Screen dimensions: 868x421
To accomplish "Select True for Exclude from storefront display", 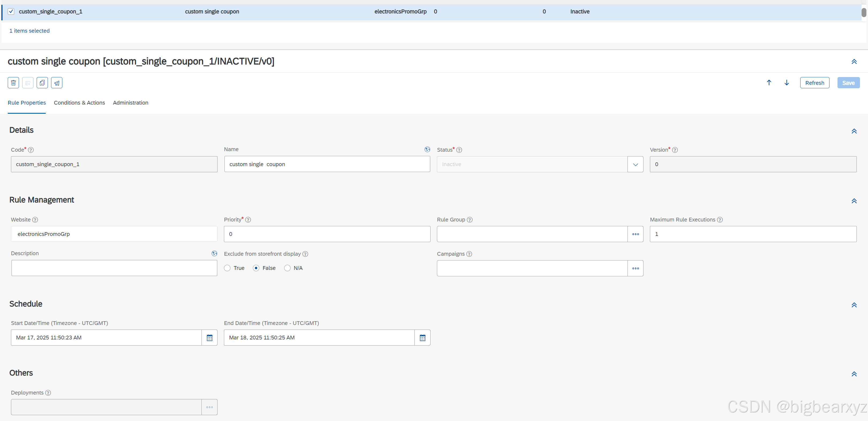I will tap(227, 269).
